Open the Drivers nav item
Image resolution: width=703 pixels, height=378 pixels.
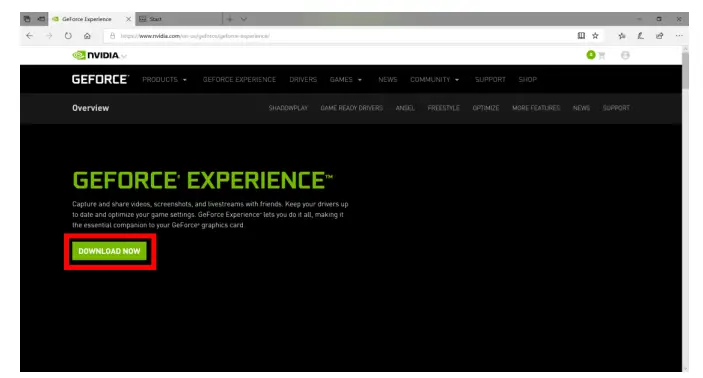(303, 79)
